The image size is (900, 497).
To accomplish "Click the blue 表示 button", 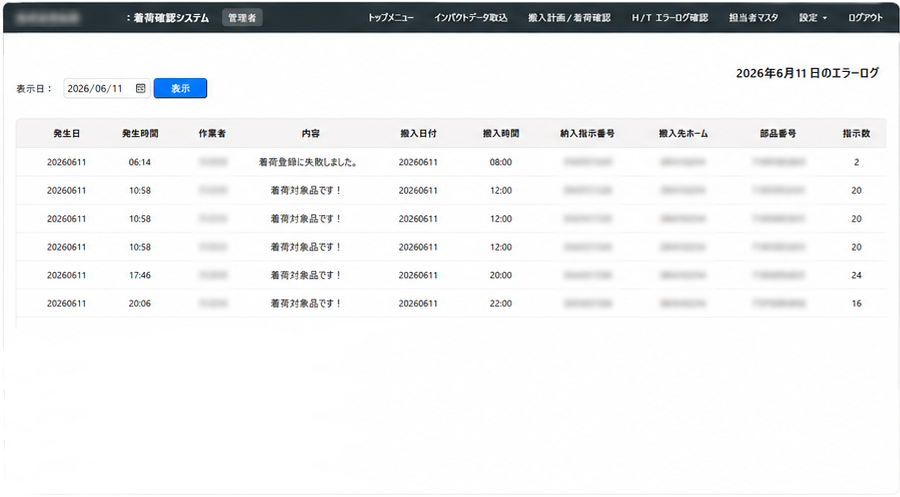I will click(x=180, y=88).
